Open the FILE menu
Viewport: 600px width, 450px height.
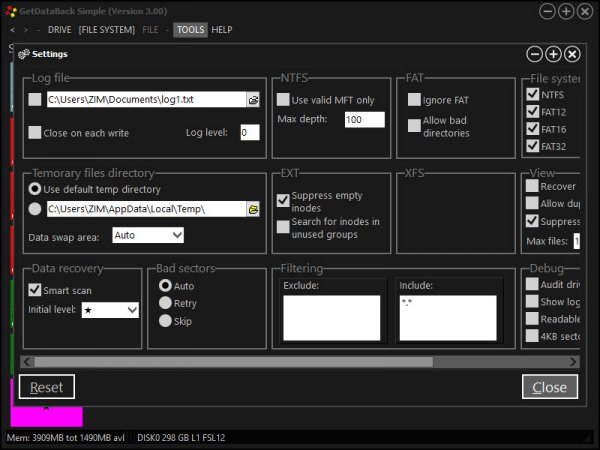[x=150, y=30]
